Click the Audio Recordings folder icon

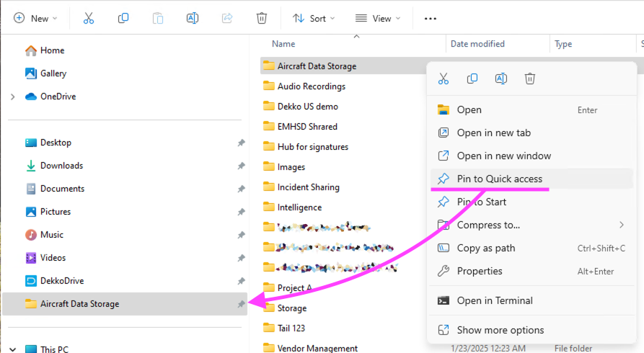[x=269, y=86]
